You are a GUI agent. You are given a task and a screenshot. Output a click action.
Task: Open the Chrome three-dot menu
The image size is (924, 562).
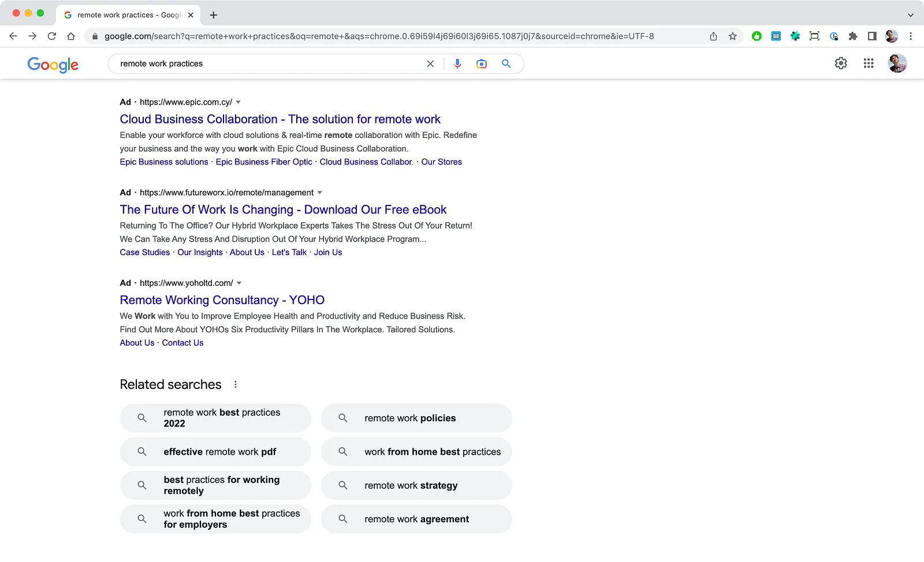pyautogui.click(x=911, y=36)
